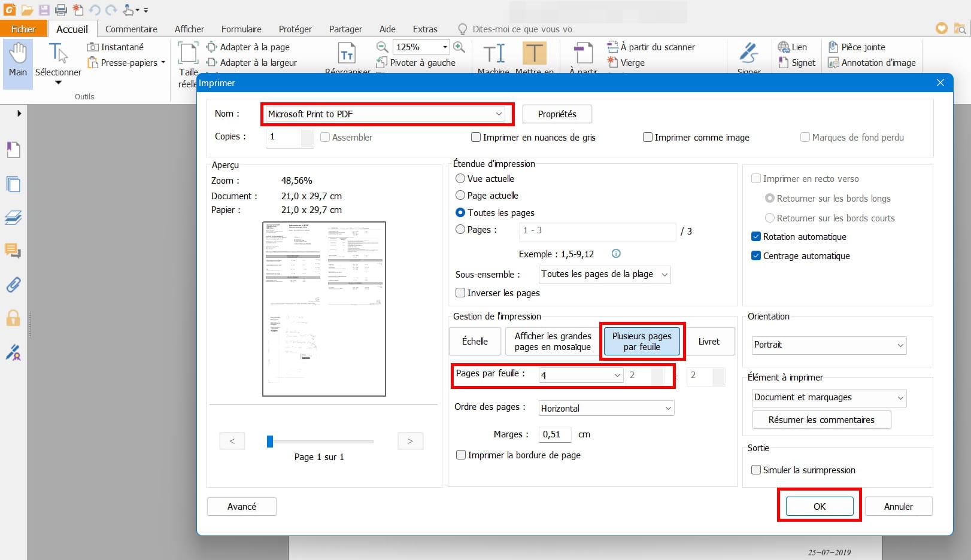This screenshot has width=971, height=560.
Task: Click the Annuler button
Action: tap(898, 506)
